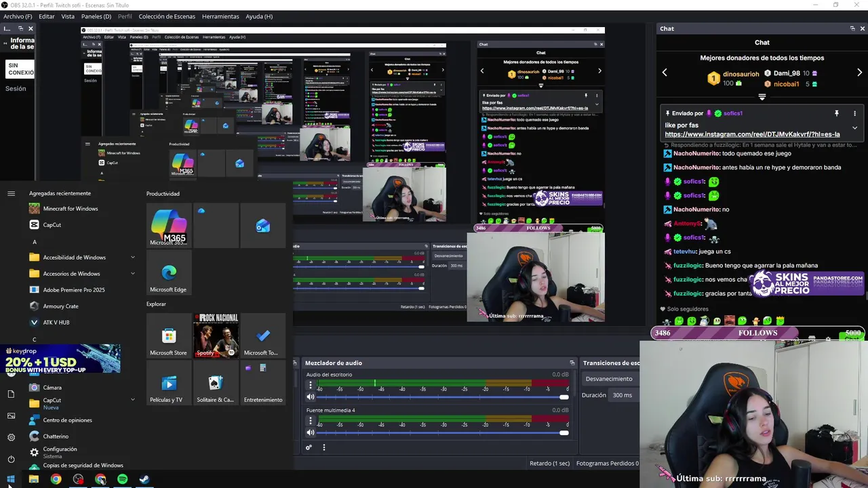Image resolution: width=868 pixels, height=488 pixels.
Task: Open the Microsoft Store tile
Action: [x=169, y=335]
